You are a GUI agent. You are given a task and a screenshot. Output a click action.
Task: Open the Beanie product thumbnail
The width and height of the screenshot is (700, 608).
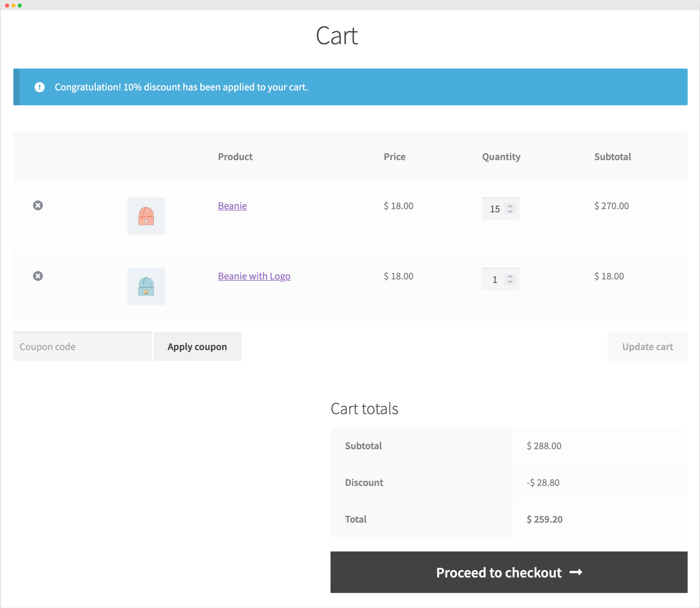[146, 216]
